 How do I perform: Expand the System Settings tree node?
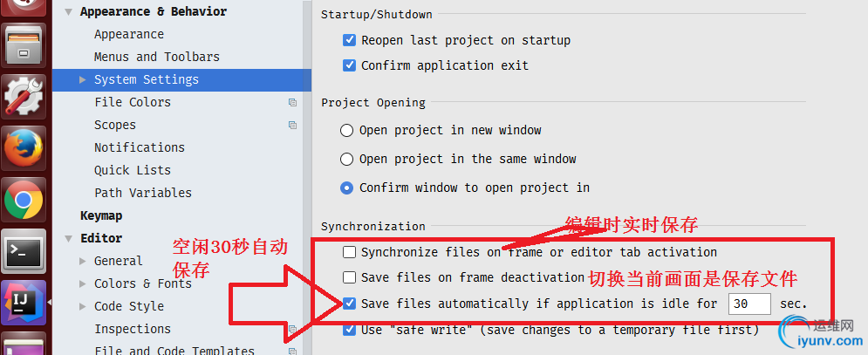pos(83,79)
